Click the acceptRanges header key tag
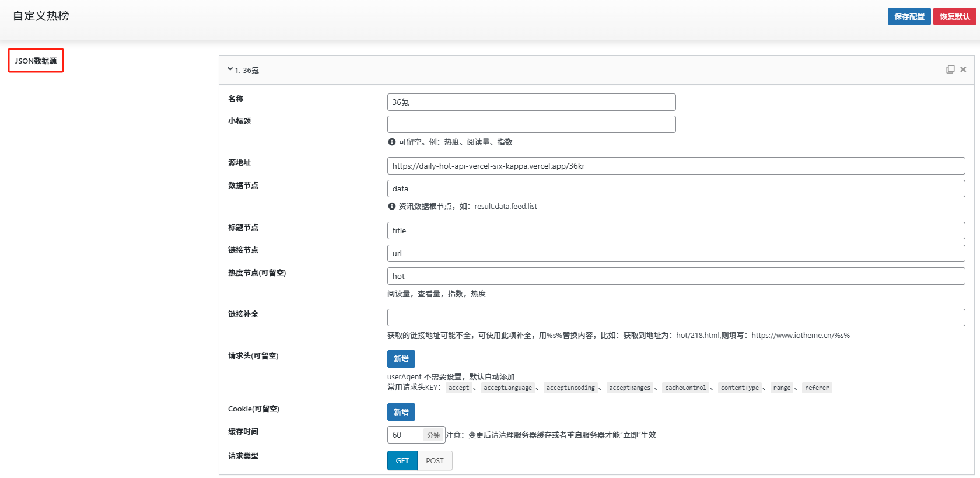Image resolution: width=980 pixels, height=478 pixels. coord(629,388)
